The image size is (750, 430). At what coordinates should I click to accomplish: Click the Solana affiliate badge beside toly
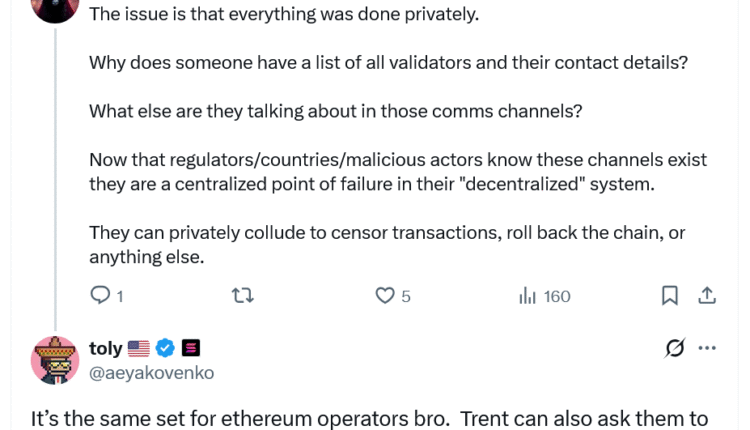tap(191, 348)
